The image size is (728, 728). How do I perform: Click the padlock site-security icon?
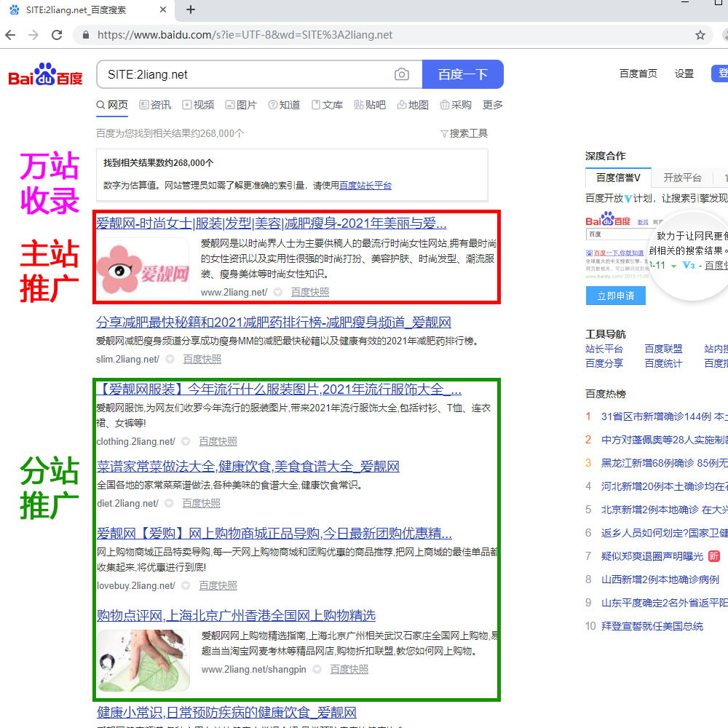pyautogui.click(x=85, y=35)
